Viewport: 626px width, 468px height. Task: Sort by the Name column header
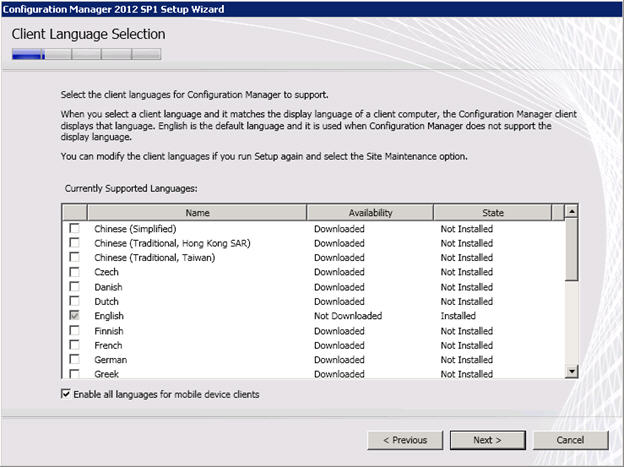tap(197, 212)
